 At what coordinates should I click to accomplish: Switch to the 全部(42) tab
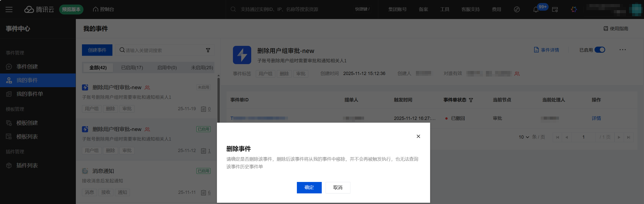click(x=98, y=68)
